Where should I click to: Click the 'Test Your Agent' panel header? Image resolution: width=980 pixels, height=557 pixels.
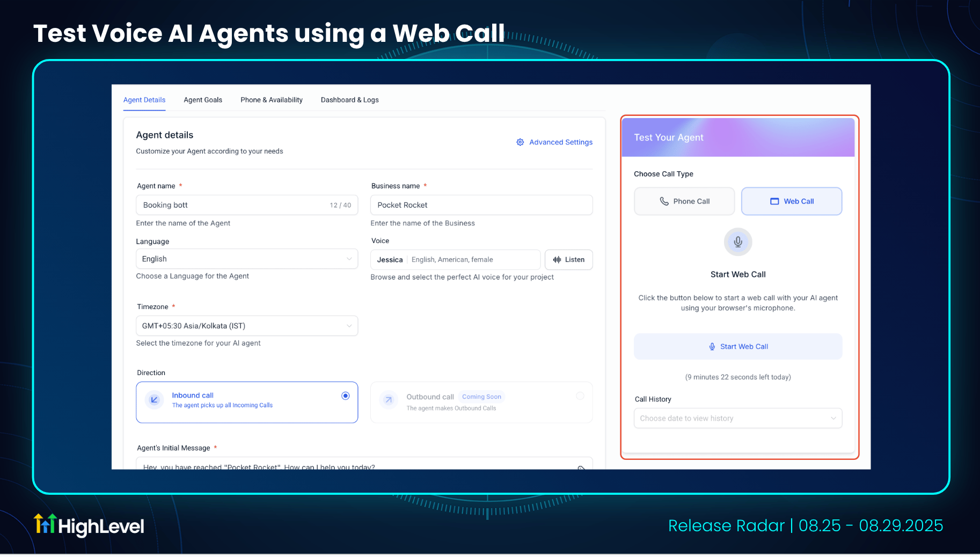click(738, 137)
